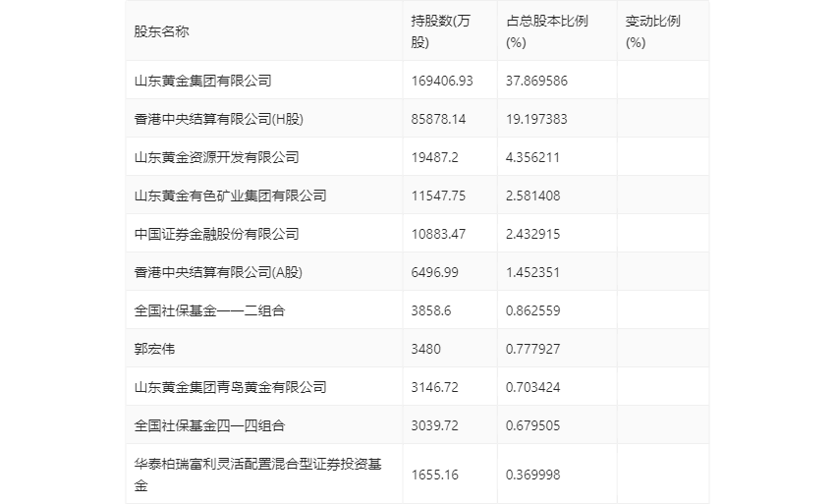
Task: Select the value 6496.99
Action: tap(434, 272)
